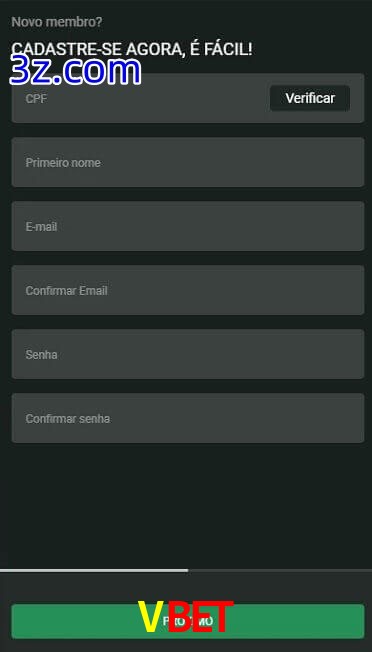Screen dimensions: 372x652
Task: Click the red BET letters overlay
Action: pos(199,617)
